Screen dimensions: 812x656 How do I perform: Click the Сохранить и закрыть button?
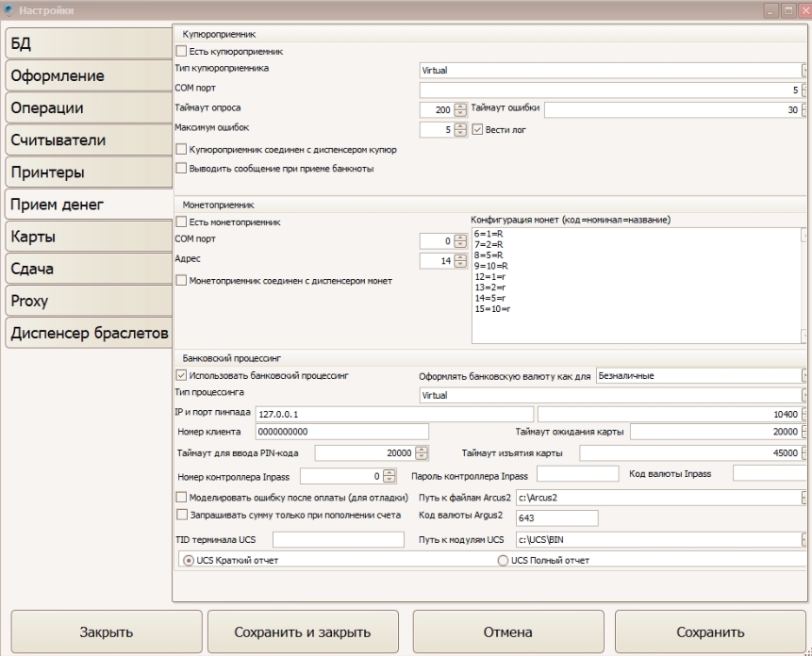click(x=303, y=631)
